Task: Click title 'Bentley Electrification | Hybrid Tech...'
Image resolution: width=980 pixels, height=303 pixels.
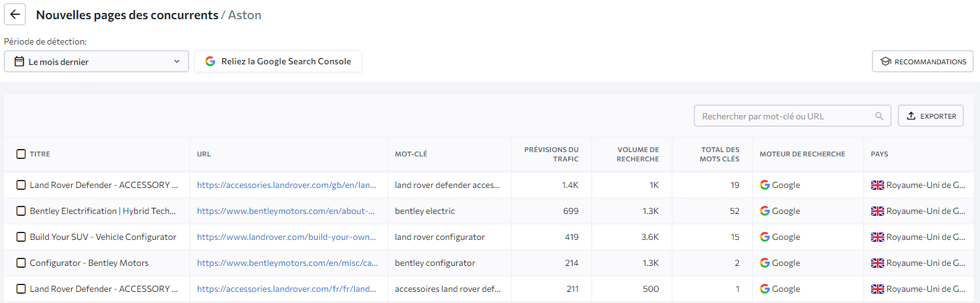Action: pyautogui.click(x=103, y=211)
